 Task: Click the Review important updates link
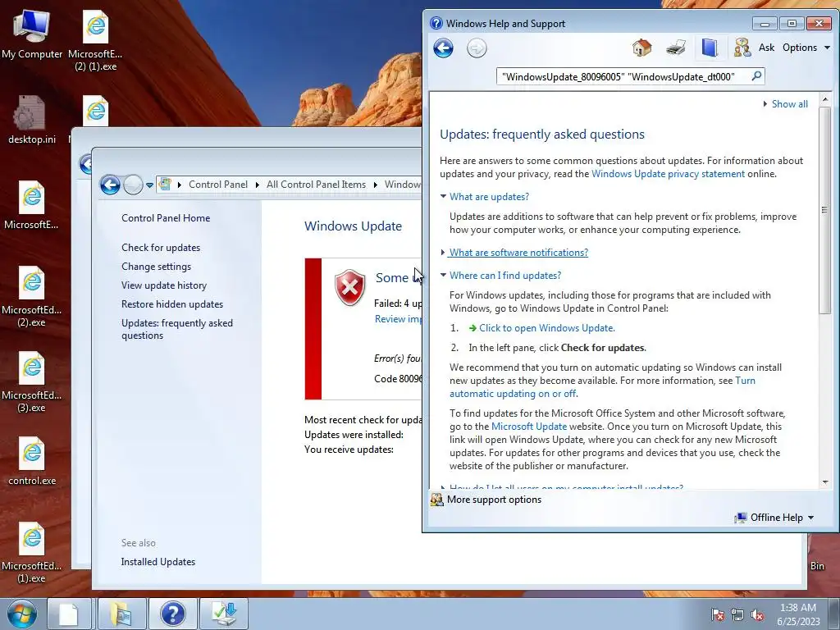point(398,319)
